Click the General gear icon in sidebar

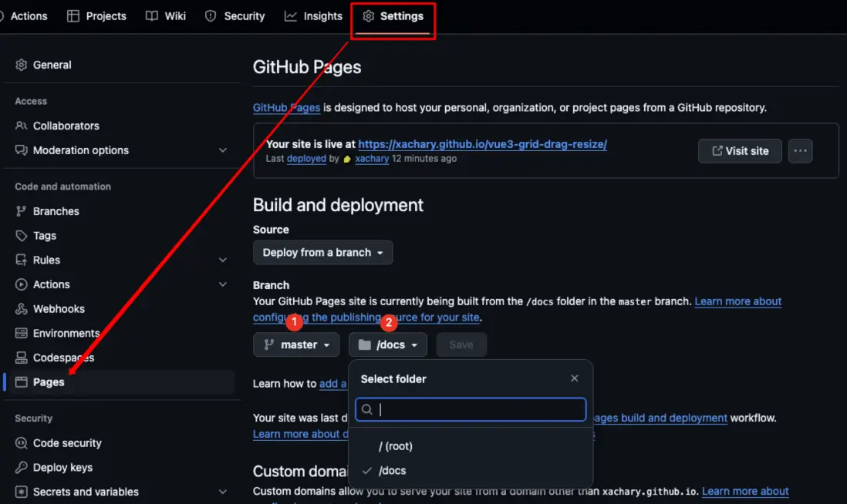tap(22, 65)
